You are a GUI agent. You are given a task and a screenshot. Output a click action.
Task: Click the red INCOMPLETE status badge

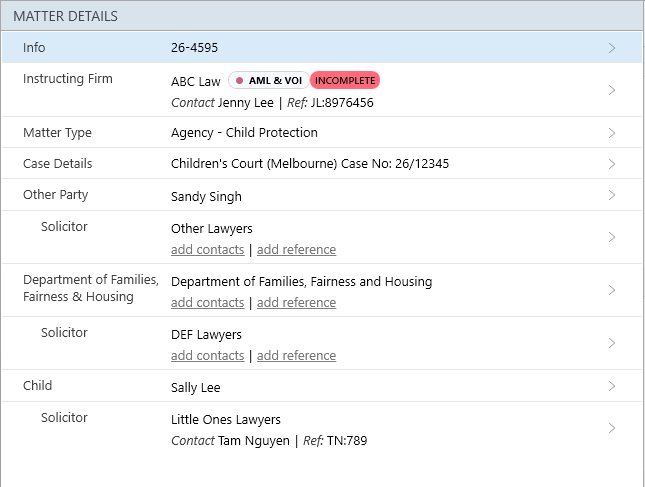coord(345,81)
